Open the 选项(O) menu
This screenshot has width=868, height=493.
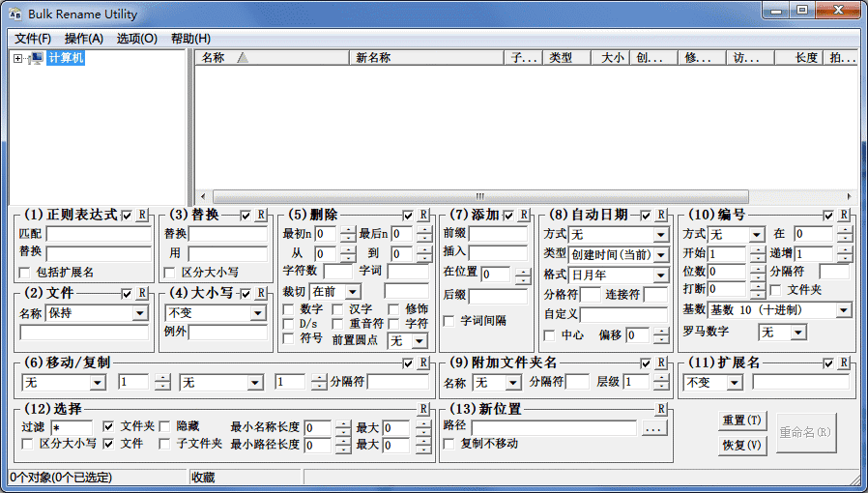click(136, 39)
